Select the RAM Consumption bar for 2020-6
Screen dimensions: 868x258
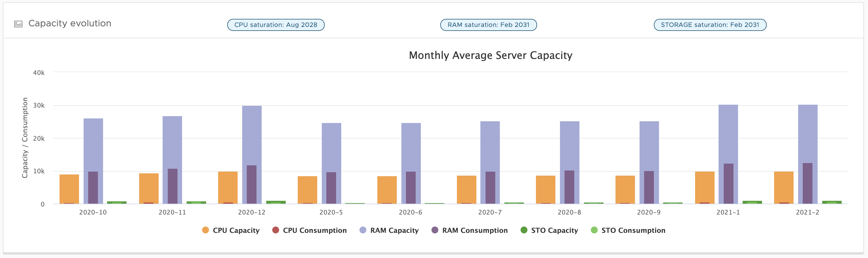tap(411, 188)
